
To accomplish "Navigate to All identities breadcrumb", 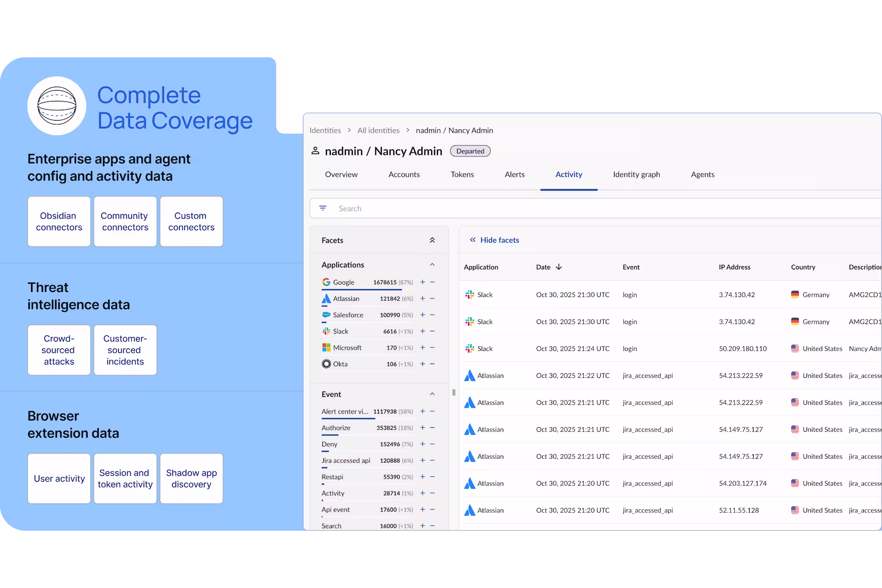I will 378,130.
